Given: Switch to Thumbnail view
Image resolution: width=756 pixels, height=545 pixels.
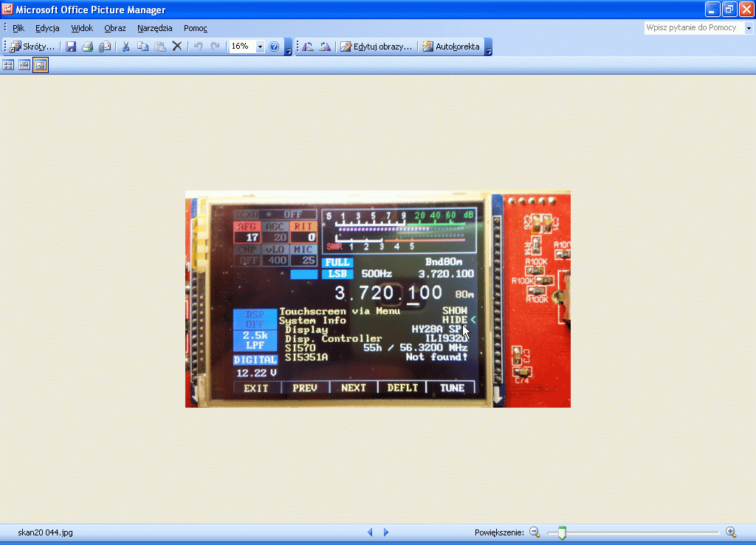Looking at the screenshot, I should click(9, 66).
